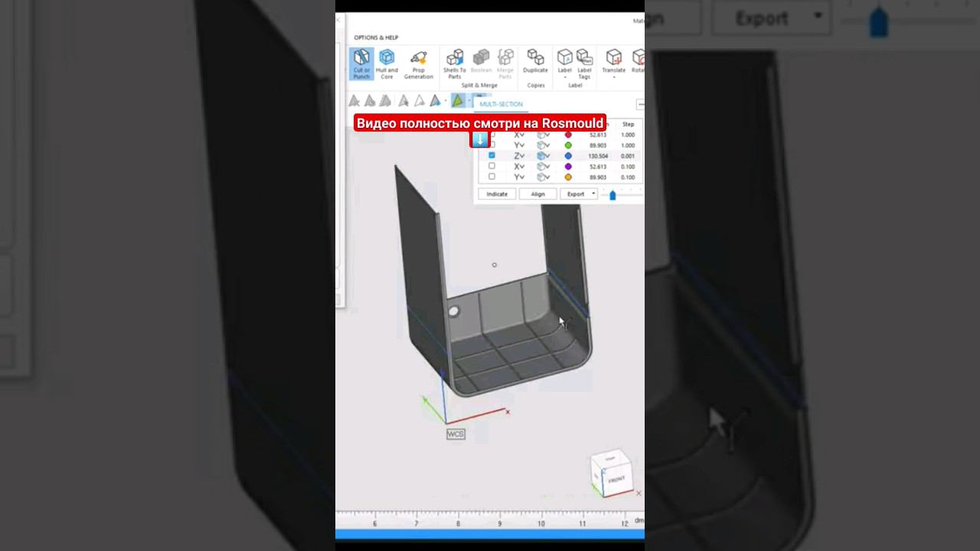Image resolution: width=980 pixels, height=551 pixels.
Task: Pick the purple section color swatch
Action: [x=568, y=166]
